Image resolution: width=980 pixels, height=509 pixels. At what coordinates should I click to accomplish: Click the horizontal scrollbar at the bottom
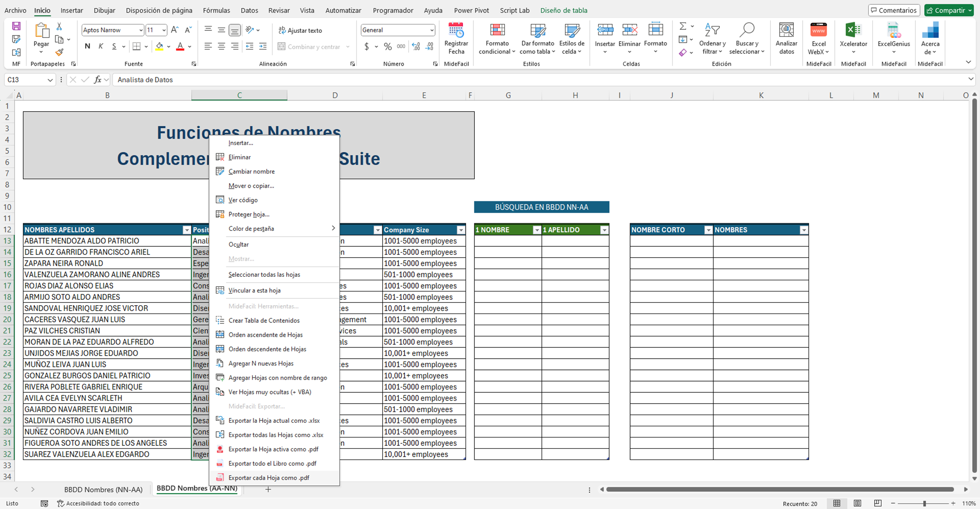tap(780, 489)
